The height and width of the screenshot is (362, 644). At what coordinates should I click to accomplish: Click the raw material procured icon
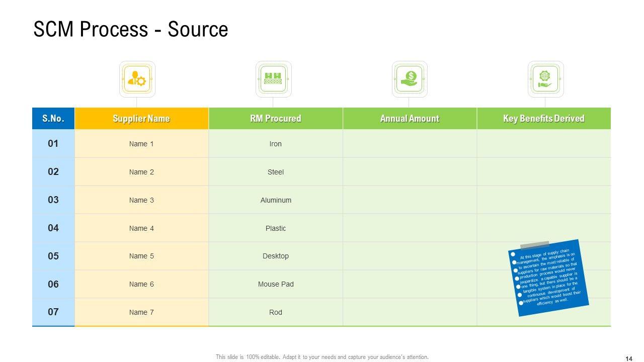pos(273,79)
